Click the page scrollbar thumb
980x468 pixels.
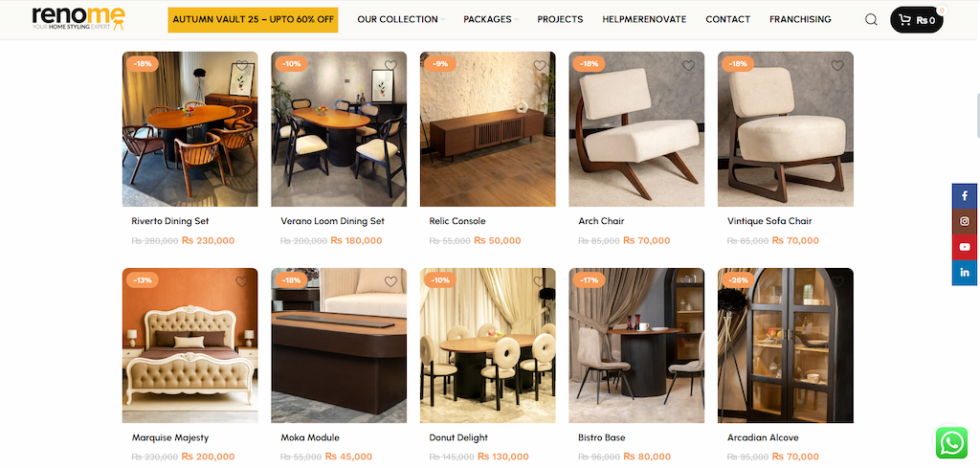click(977, 116)
